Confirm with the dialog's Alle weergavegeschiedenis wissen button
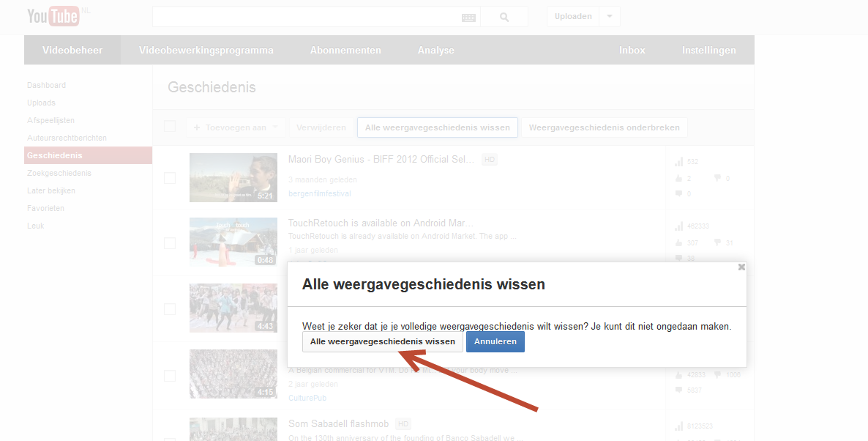This screenshot has width=868, height=441. point(383,341)
